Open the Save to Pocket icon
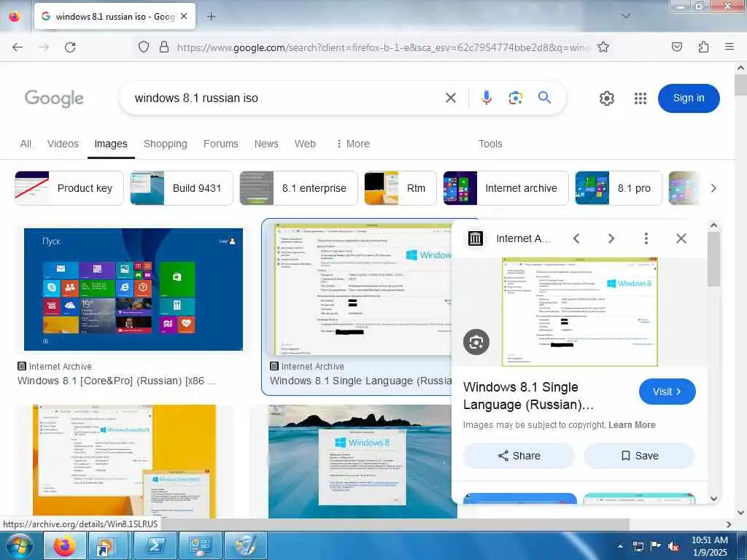 [x=677, y=47]
